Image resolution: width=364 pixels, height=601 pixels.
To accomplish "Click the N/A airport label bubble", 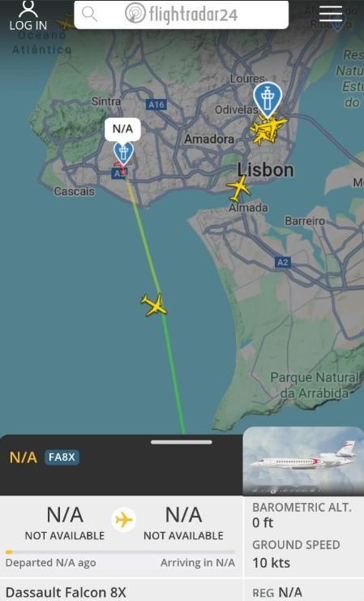I will 122,129.
